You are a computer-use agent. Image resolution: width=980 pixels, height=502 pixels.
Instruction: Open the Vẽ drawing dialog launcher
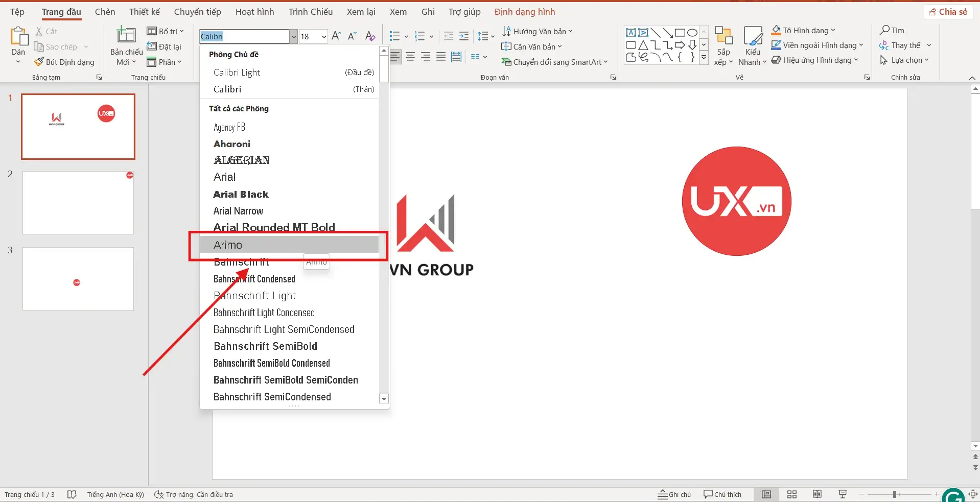(x=867, y=77)
